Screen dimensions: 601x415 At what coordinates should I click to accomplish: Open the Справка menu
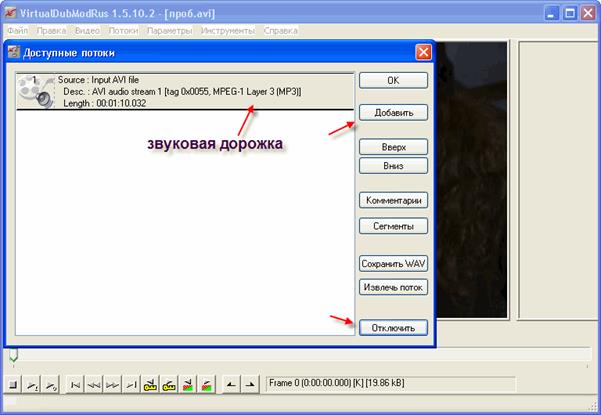point(281,31)
